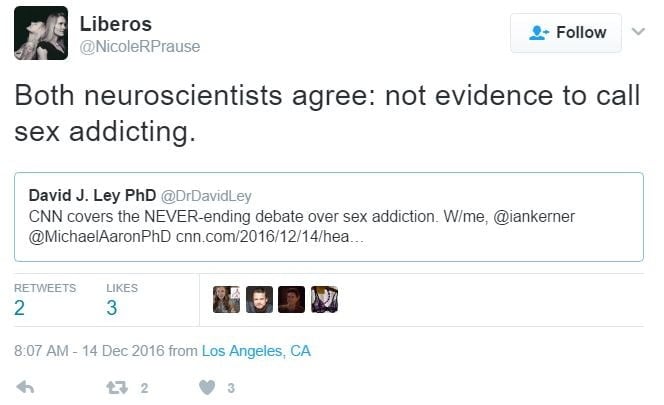664x405 pixels.
Task: Click second liker avatar thumbnail
Action: 259,299
